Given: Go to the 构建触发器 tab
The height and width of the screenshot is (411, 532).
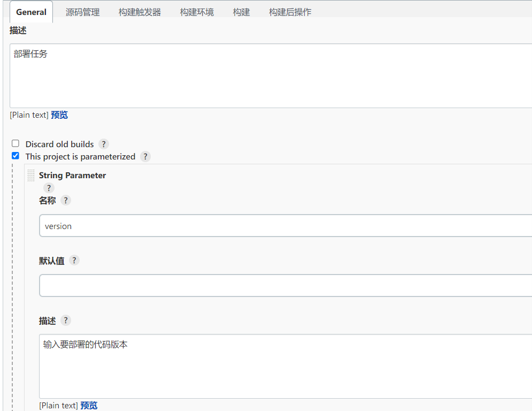Looking at the screenshot, I should click(x=140, y=12).
